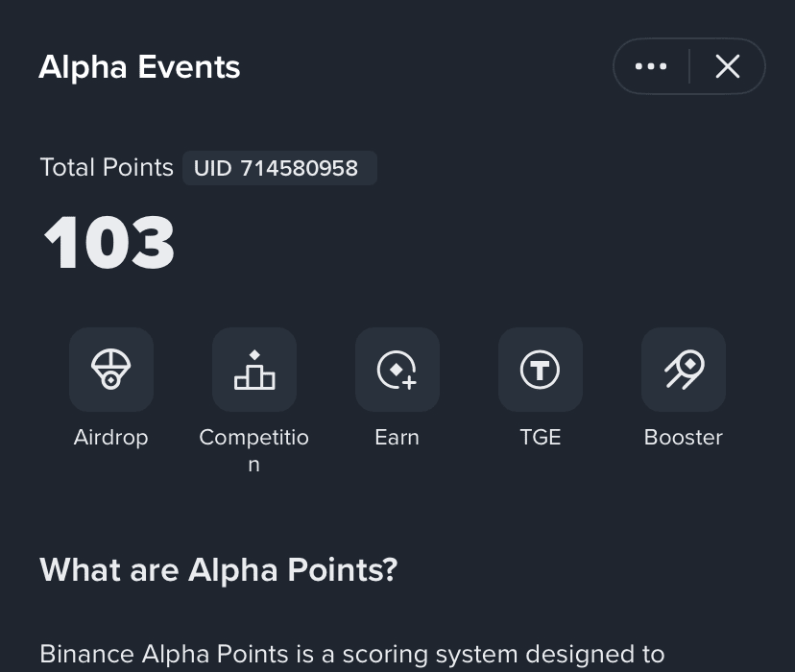Image resolution: width=795 pixels, height=672 pixels.
Task: Close the Alpha Events panel
Action: (728, 66)
